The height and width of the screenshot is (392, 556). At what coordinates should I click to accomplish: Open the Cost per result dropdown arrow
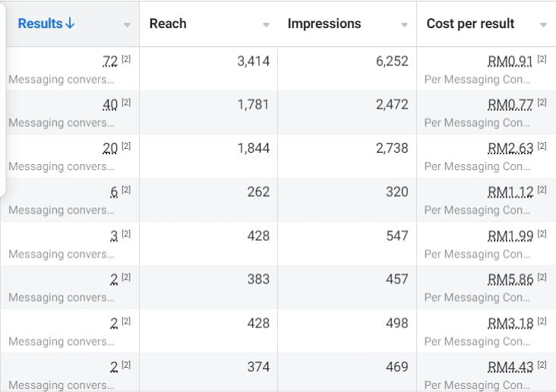(x=543, y=25)
